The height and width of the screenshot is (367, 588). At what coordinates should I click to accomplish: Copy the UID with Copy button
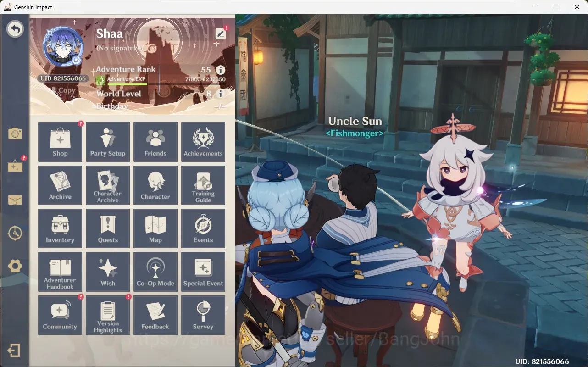[63, 90]
